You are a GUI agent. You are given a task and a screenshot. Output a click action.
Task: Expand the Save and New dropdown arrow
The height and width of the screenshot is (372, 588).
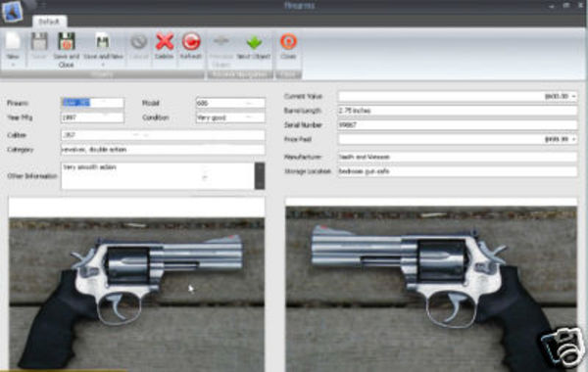tap(103, 65)
